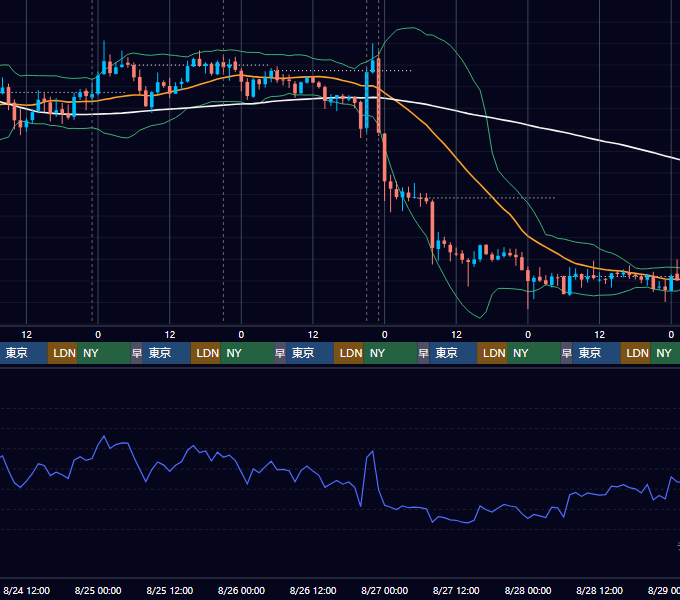Select the NY session block starting 8/25 evening
680x600 pixels.
pyautogui.click(x=247, y=353)
